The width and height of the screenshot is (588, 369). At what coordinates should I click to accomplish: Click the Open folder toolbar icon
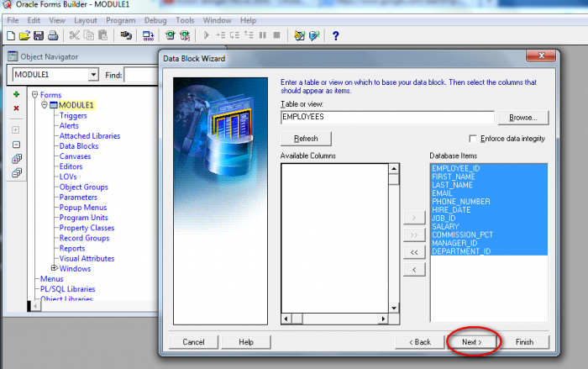point(24,35)
